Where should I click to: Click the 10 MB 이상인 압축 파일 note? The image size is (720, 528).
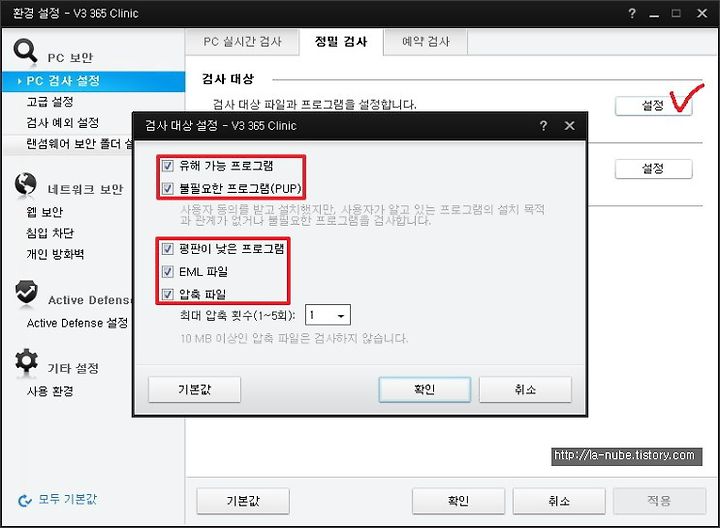(294, 338)
